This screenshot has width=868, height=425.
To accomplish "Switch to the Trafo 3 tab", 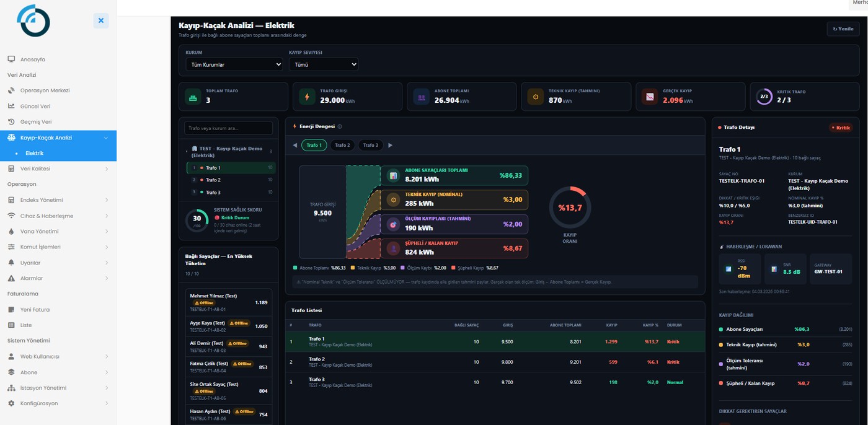I will 370,145.
